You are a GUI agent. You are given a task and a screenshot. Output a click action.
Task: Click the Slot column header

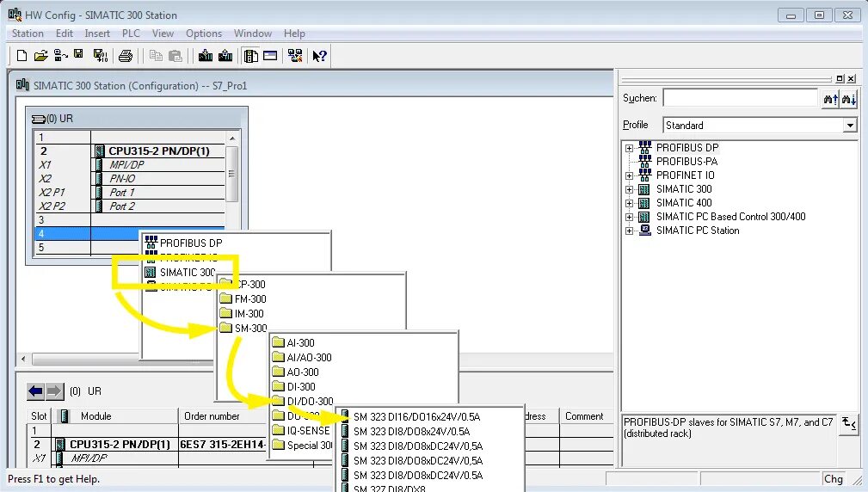click(x=39, y=416)
